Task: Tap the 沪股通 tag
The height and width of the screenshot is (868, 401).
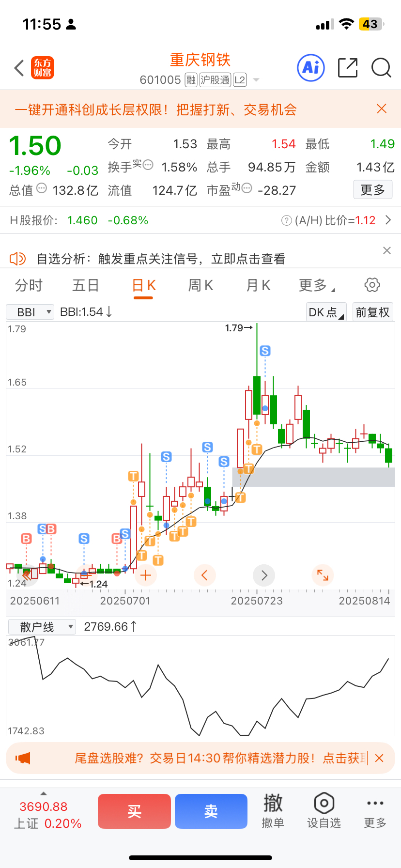Action: pyautogui.click(x=215, y=80)
